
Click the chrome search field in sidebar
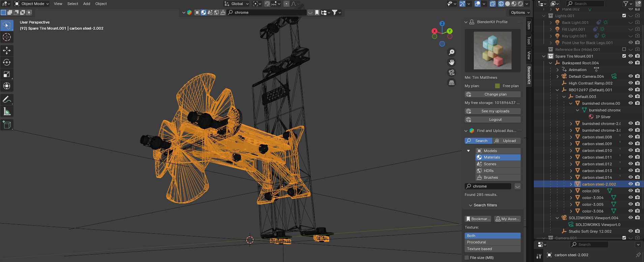488,186
